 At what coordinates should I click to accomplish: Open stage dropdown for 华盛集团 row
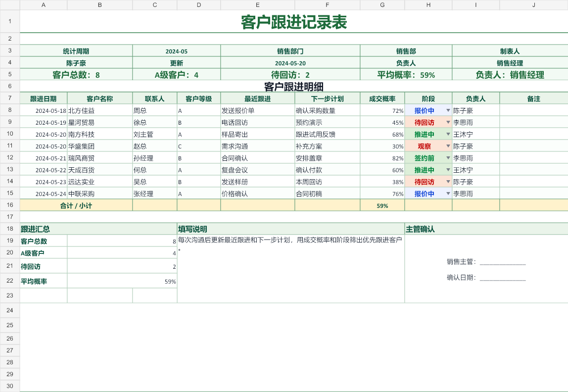(x=448, y=147)
